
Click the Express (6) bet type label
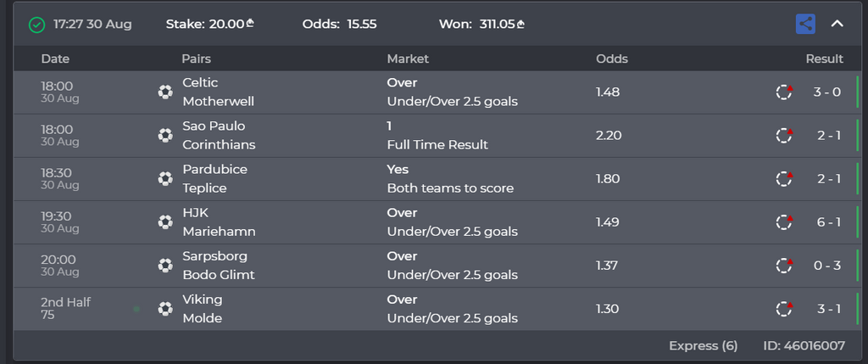click(x=703, y=345)
